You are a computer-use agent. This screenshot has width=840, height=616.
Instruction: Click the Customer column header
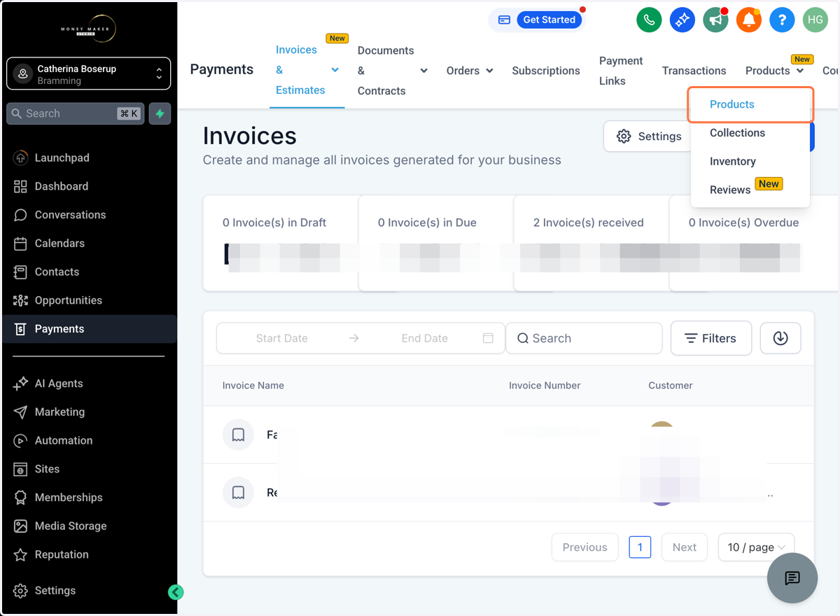pyautogui.click(x=671, y=386)
